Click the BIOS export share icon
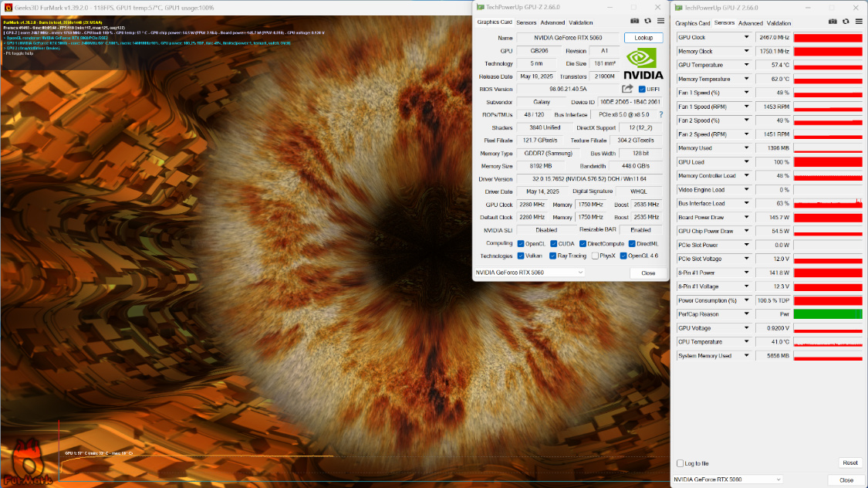The image size is (868, 488). [627, 89]
